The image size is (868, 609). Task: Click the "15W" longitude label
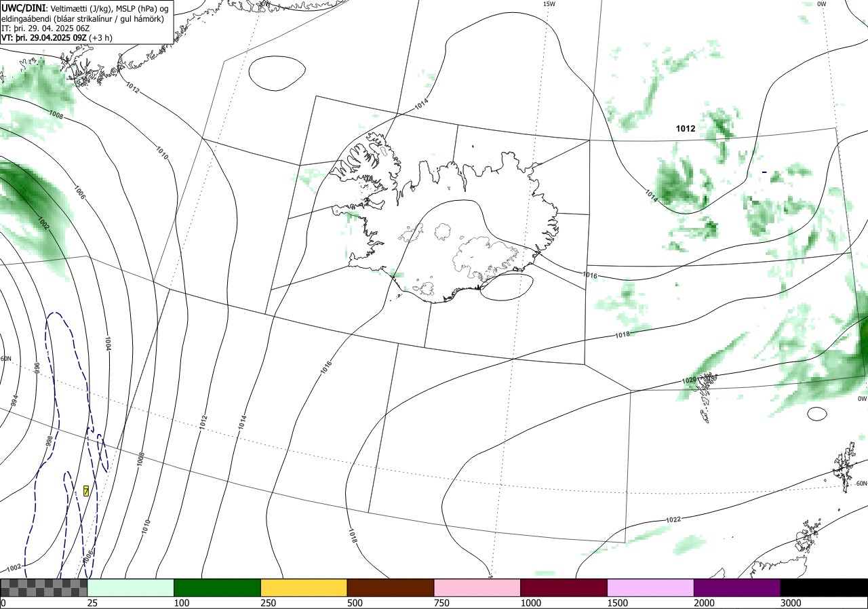tap(549, 4)
